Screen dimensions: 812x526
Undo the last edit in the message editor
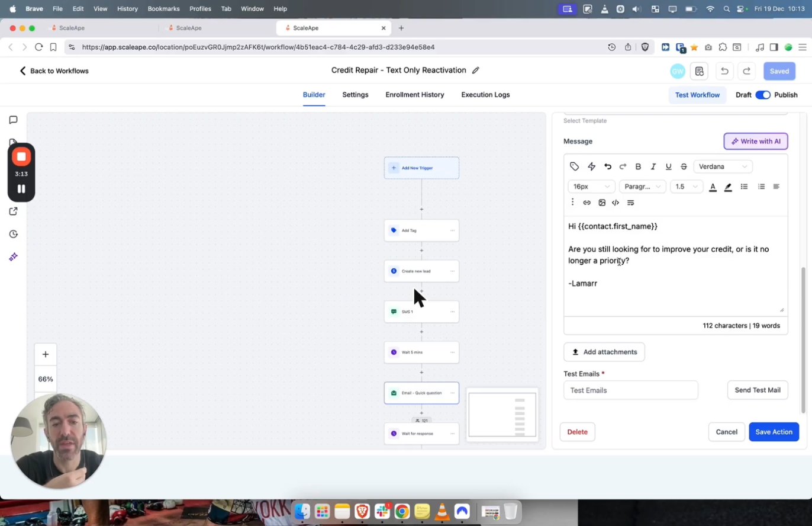click(608, 166)
